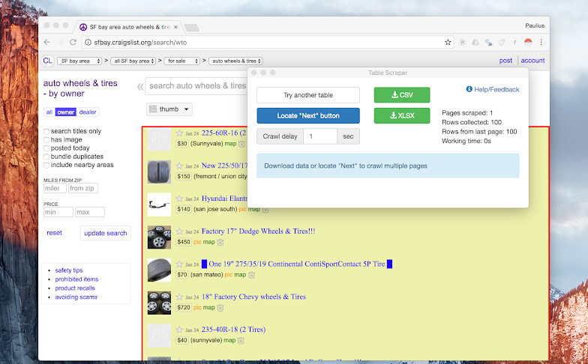
Task: Open the auto wheels & tires category dropdown
Action: click(236, 61)
